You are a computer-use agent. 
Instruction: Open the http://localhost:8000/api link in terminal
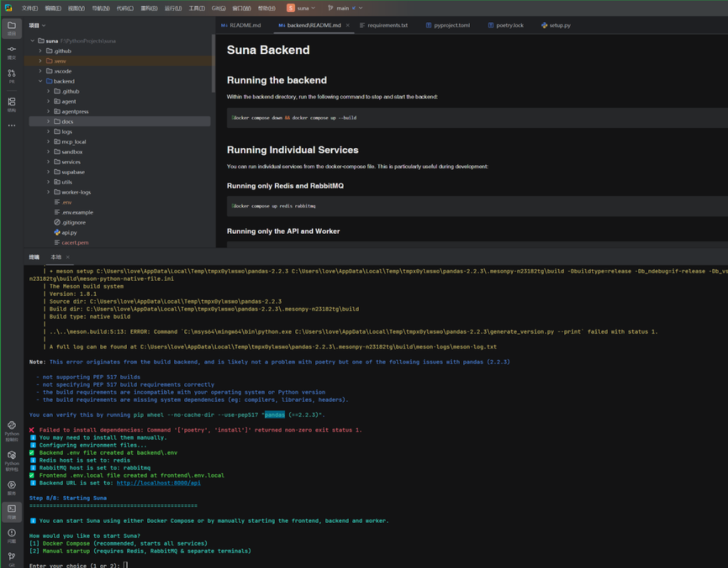158,483
